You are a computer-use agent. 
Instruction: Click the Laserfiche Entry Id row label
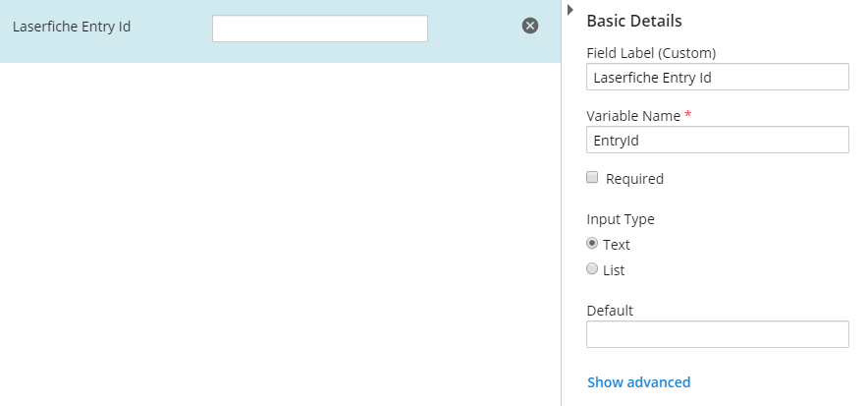pos(72,27)
